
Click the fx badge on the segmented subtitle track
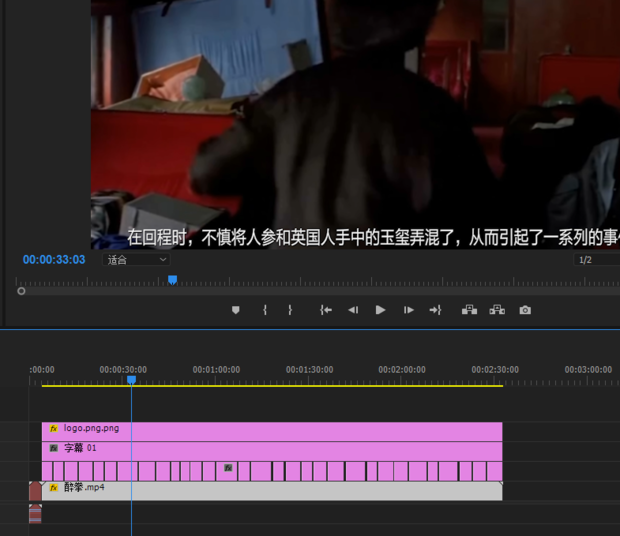pos(228,468)
